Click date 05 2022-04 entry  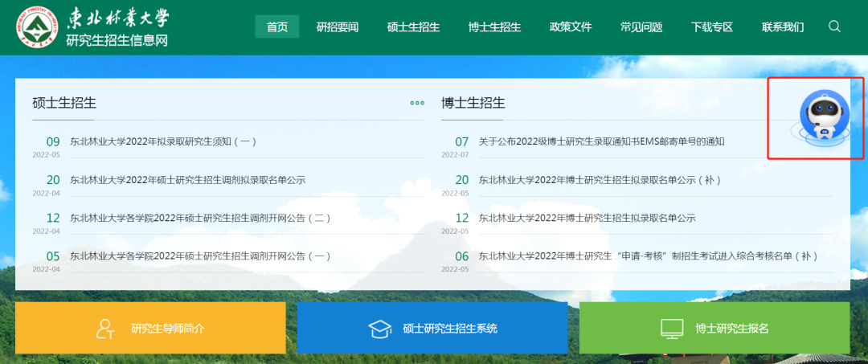[x=47, y=260]
